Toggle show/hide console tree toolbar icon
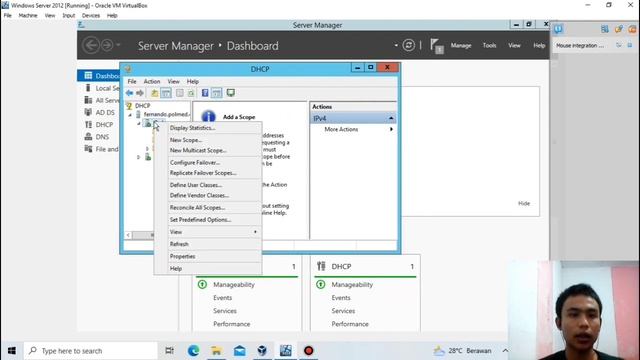Viewport: 640px width, 360px height. (x=166, y=93)
